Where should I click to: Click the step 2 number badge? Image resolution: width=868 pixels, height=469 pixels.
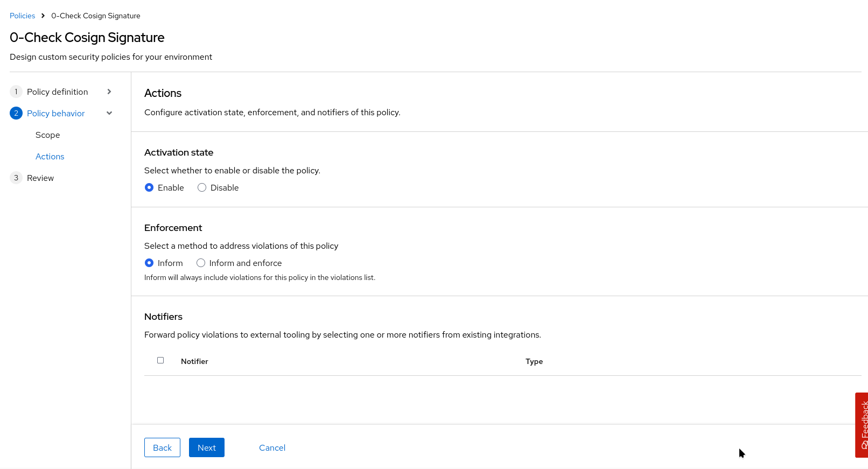coord(16,113)
